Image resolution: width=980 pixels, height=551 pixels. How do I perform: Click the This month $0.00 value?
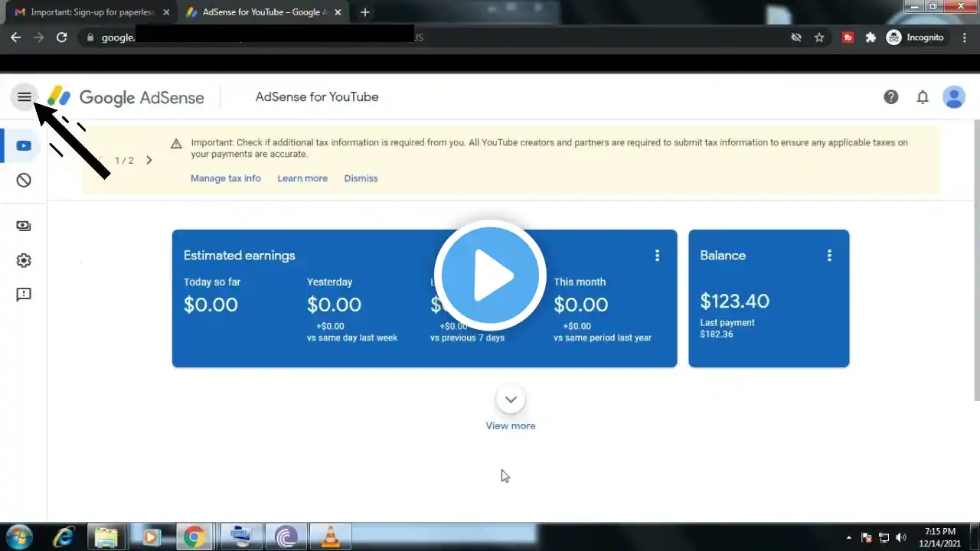580,305
